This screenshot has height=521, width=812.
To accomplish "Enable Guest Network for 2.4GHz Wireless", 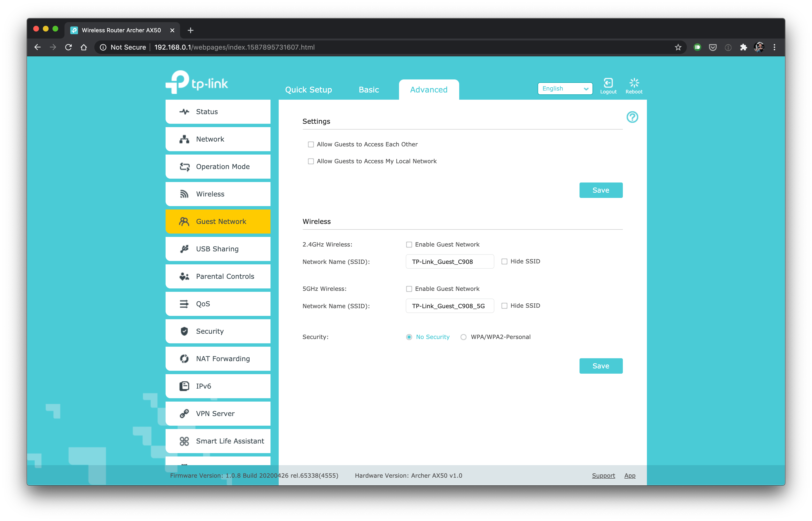I will pyautogui.click(x=409, y=245).
